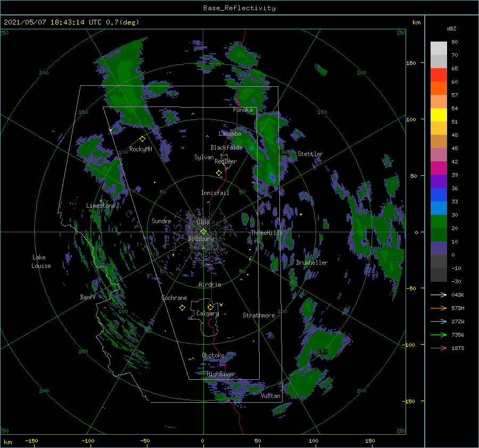Pick the bright green 20–30 dBZ color band
The height and width of the screenshot is (448, 479).
(x=439, y=222)
